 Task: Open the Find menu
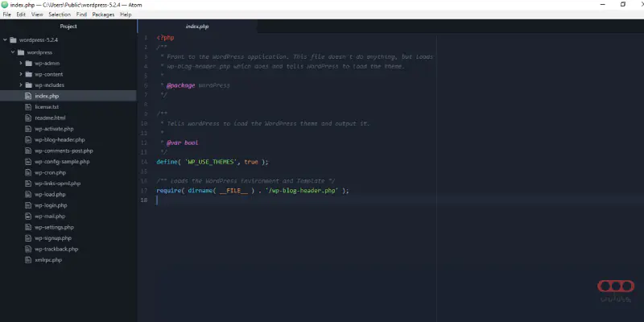[81, 14]
